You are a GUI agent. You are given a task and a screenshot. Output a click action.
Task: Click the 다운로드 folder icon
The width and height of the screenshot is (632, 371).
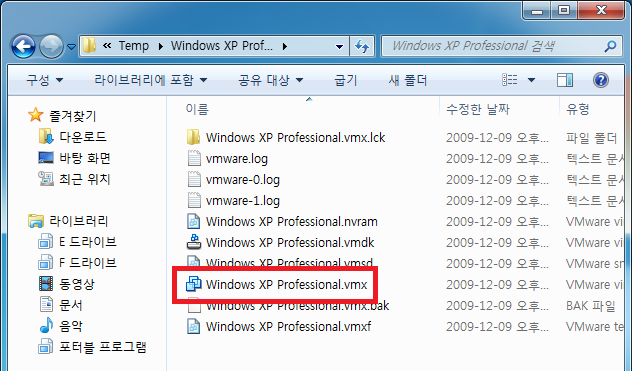click(x=46, y=137)
